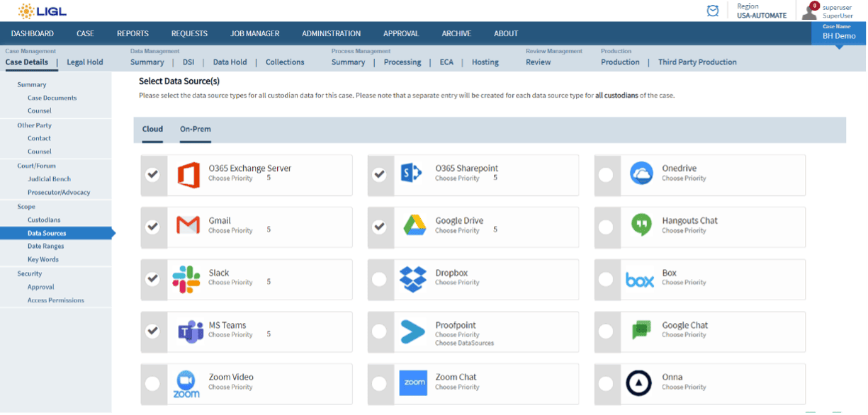Click the Onna circular icon

coord(639,383)
